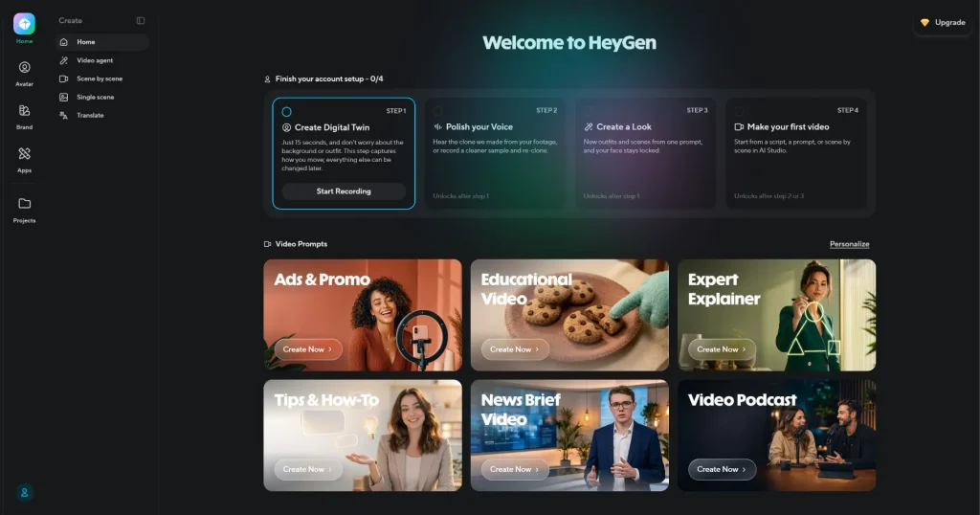Viewport: 980px width, 515px height.
Task: Click the HeyGen logo icon
Action: [24, 24]
